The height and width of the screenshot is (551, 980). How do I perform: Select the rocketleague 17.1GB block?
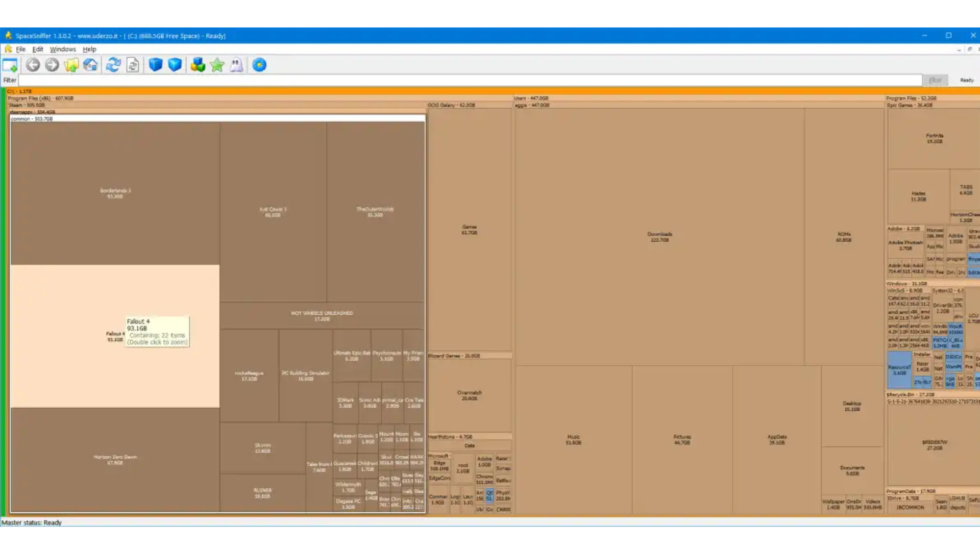coord(249,375)
